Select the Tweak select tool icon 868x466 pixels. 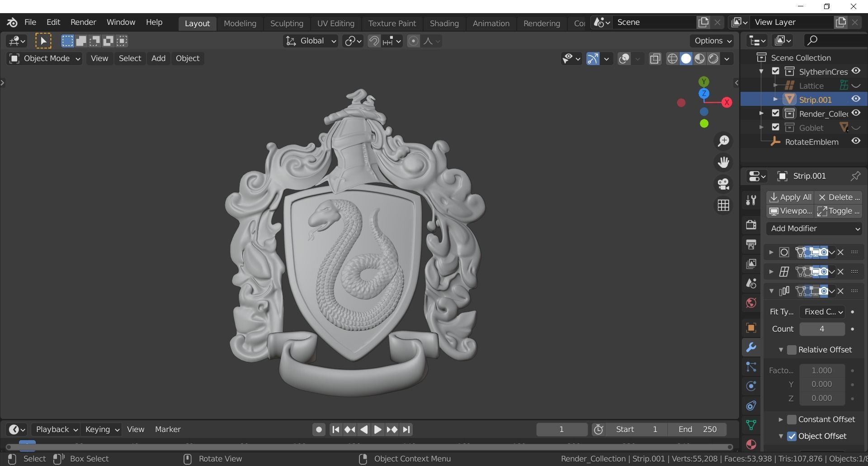[x=43, y=41]
